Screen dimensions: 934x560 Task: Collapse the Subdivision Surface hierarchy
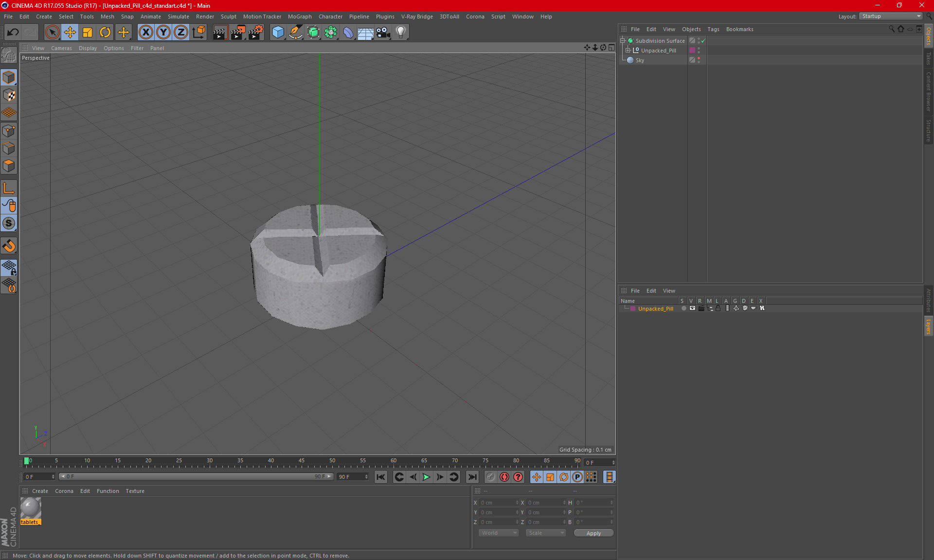[x=623, y=41]
